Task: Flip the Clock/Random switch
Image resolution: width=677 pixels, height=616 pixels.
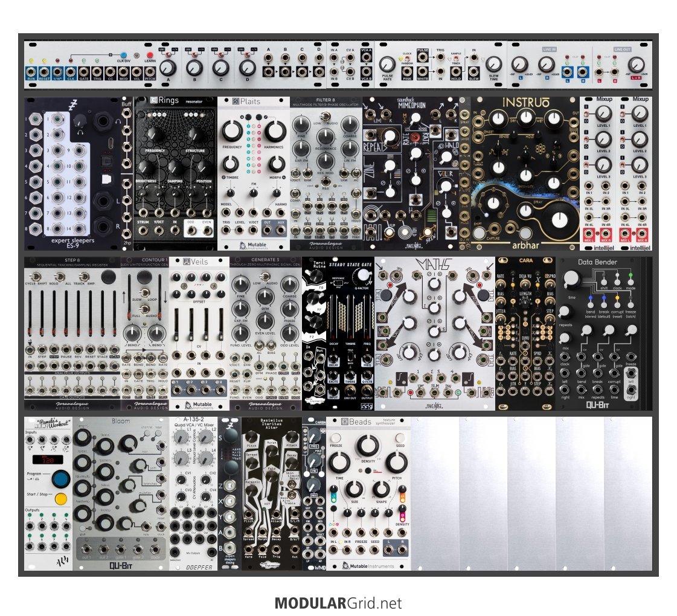Action: point(407,58)
